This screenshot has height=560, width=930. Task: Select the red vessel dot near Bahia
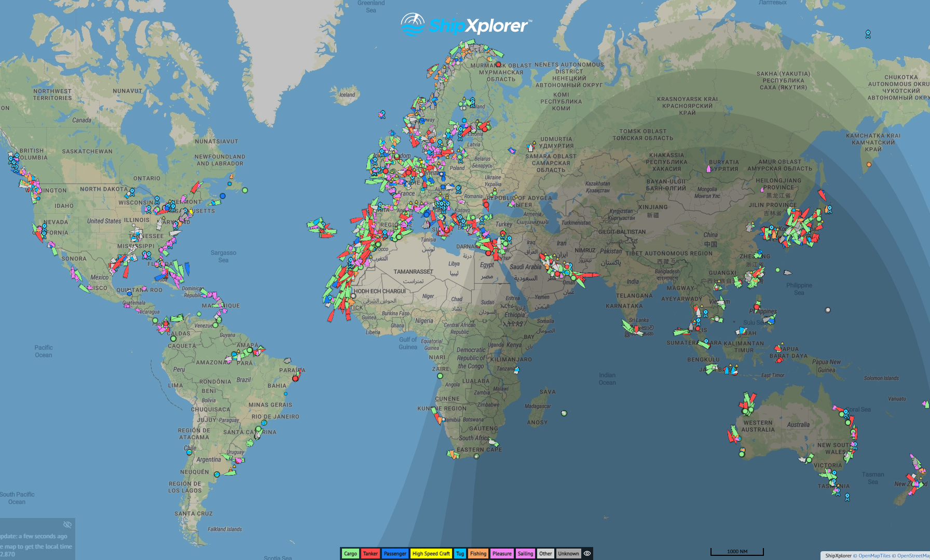(295, 379)
